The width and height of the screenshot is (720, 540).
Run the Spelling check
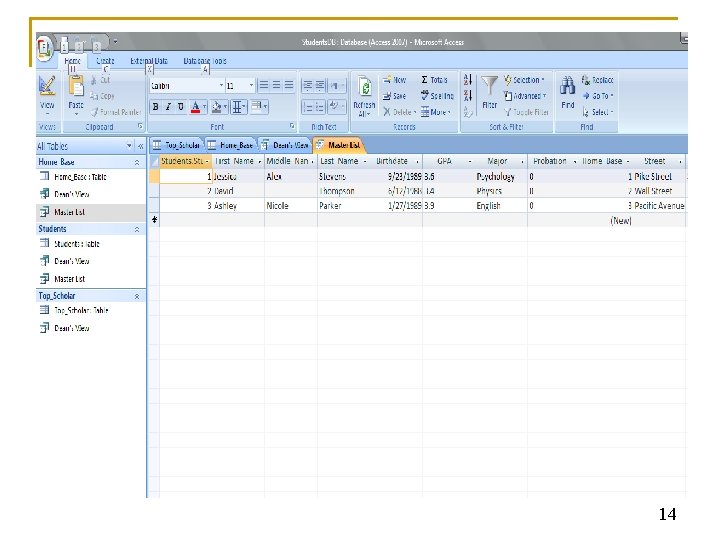tap(437, 96)
